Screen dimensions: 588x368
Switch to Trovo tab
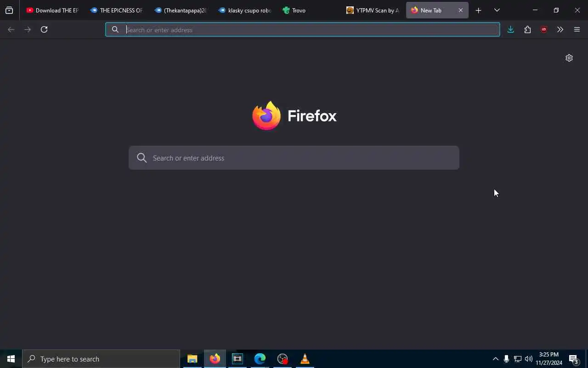(x=309, y=10)
